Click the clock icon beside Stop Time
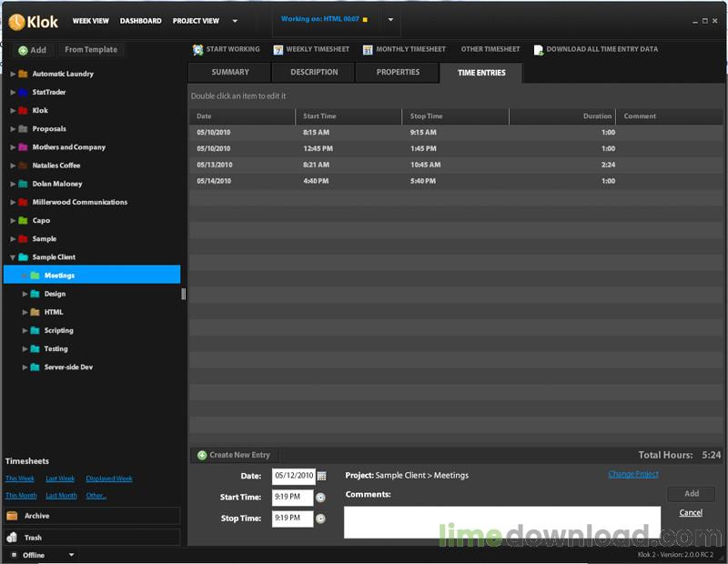 click(320, 519)
